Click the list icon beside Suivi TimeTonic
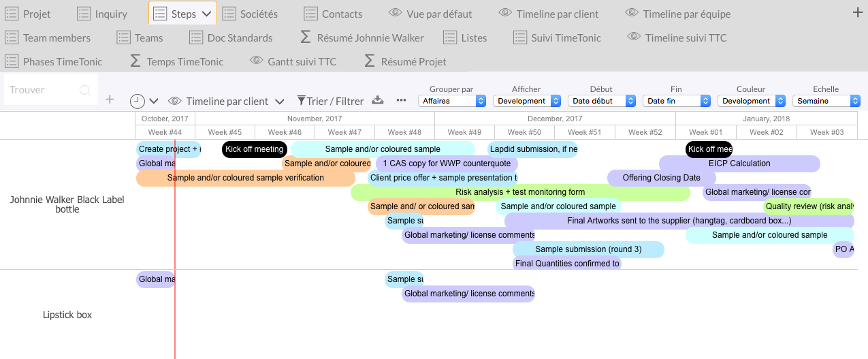Screen dimensions: 868x359 520,37
